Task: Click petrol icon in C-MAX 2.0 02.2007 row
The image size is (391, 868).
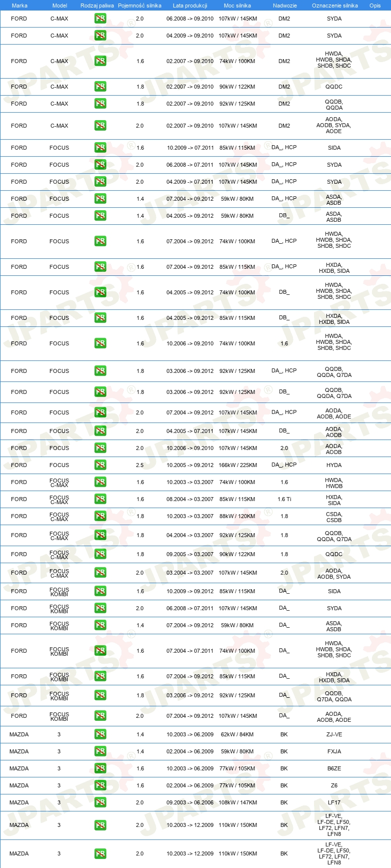Action: (100, 126)
